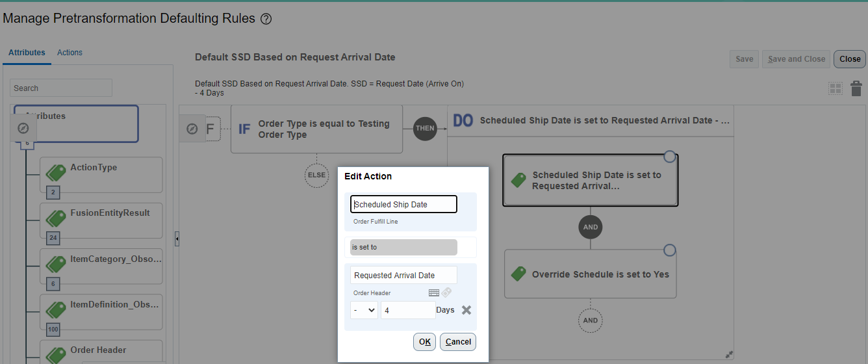Select the IF Order Type condition block
Image resolution: width=868 pixels, height=364 pixels.
pyautogui.click(x=316, y=129)
